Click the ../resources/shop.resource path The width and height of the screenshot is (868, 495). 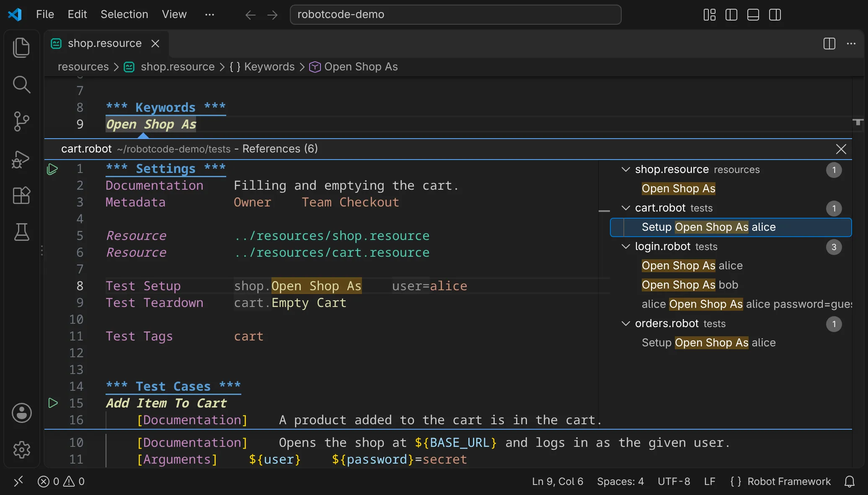332,236
